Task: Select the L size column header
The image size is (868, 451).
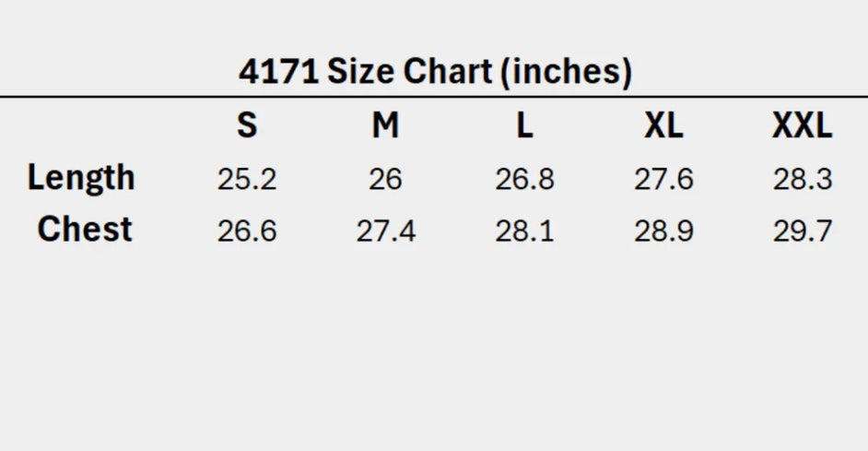Action: 524,125
